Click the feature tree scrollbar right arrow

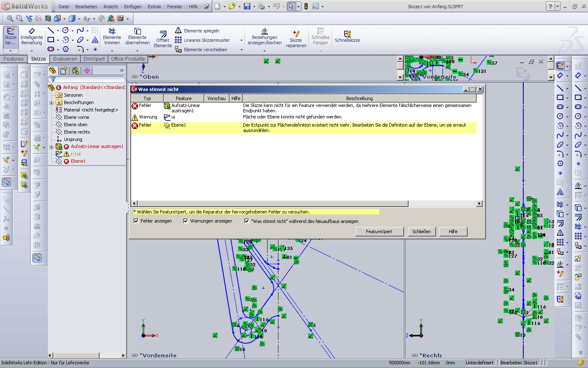click(123, 355)
